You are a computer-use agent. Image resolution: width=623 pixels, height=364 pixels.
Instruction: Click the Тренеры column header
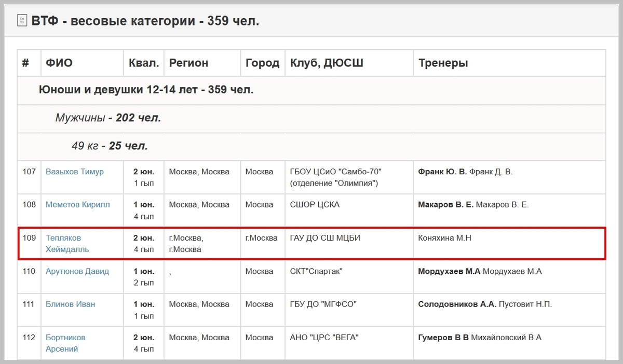(509, 63)
